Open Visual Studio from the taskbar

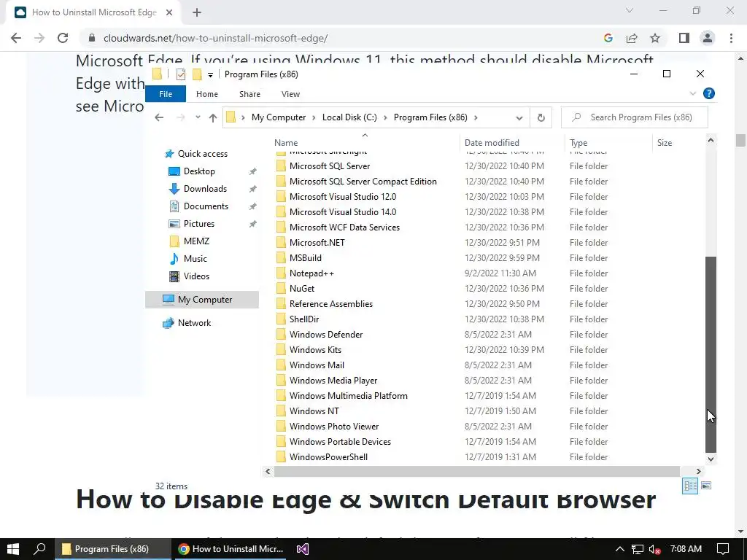coord(303,549)
